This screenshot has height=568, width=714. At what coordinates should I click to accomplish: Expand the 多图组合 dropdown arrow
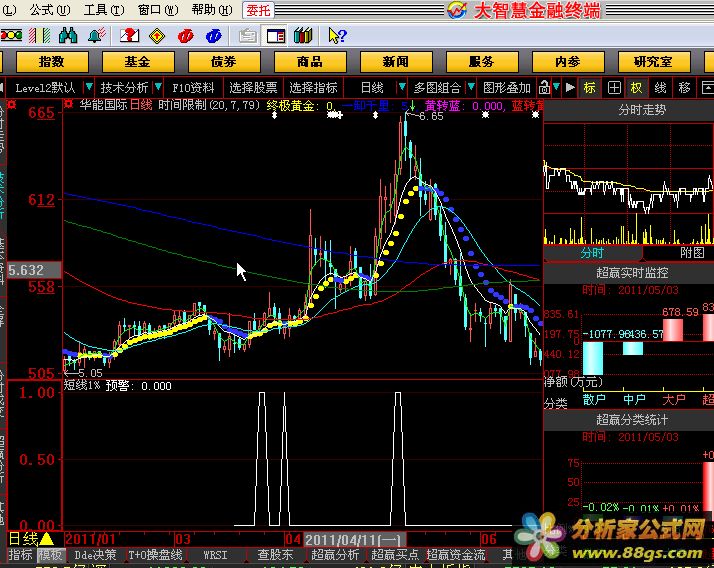click(471, 87)
